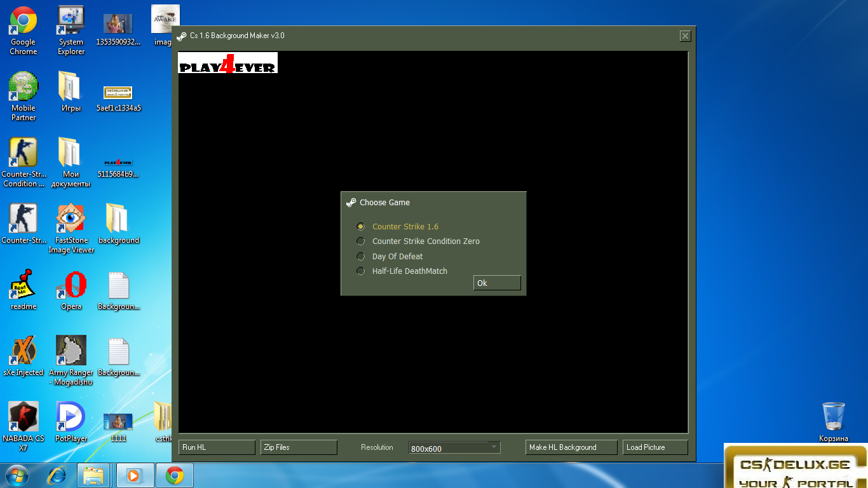This screenshot has height=488, width=868.
Task: Click the Run HL button
Action: click(217, 447)
